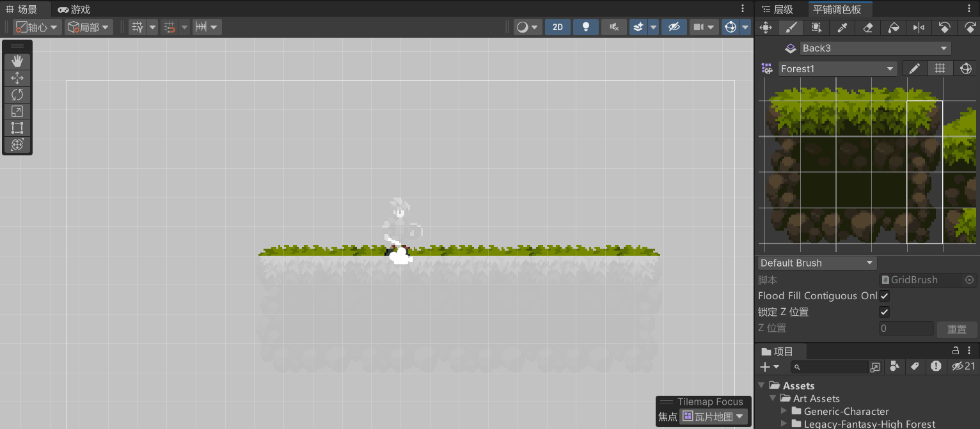Click the box fill tool in palette

816,27
